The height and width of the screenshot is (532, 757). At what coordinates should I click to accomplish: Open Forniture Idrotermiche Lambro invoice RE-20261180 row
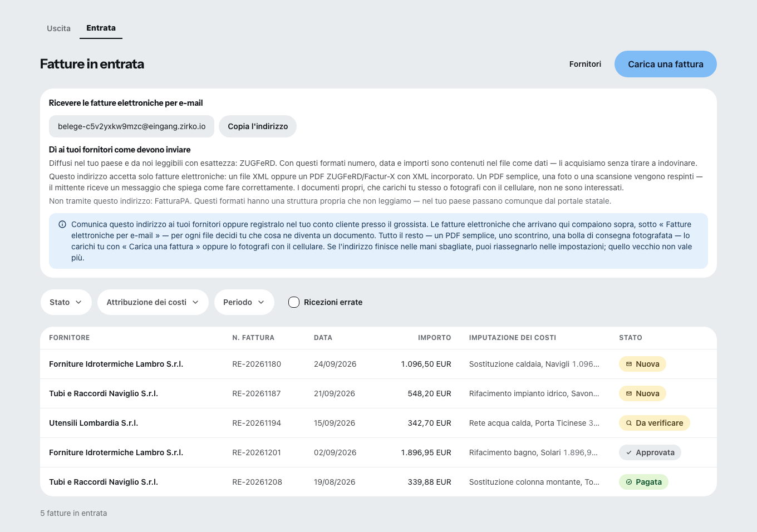coord(378,364)
